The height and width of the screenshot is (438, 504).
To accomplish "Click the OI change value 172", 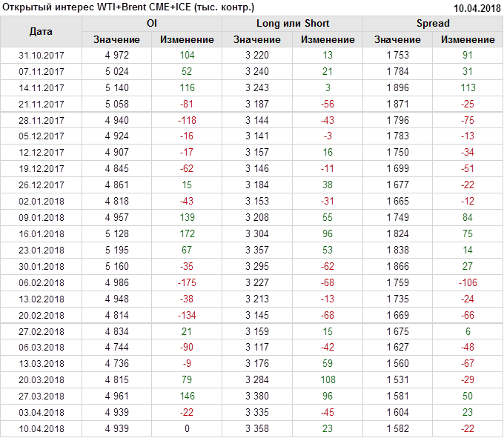I will click(187, 233).
